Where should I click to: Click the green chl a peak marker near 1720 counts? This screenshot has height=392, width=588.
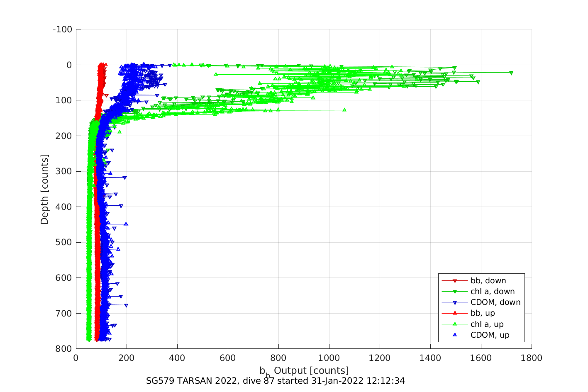(511, 73)
